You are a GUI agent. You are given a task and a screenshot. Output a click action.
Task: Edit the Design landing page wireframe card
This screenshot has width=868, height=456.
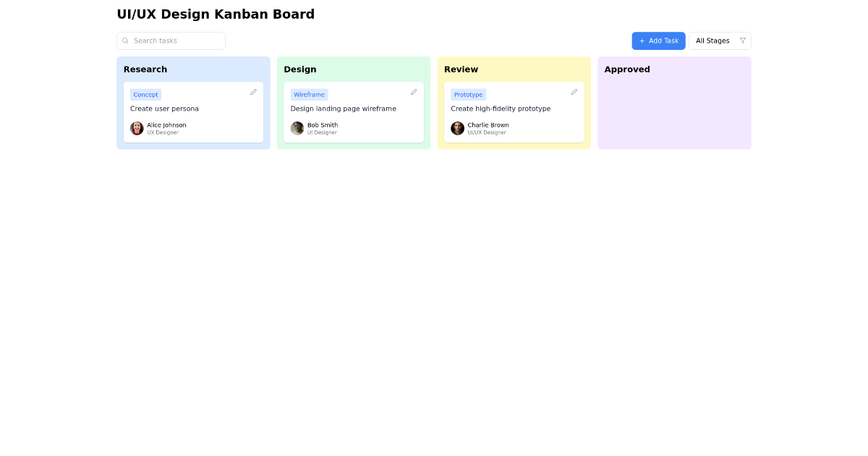pyautogui.click(x=414, y=92)
